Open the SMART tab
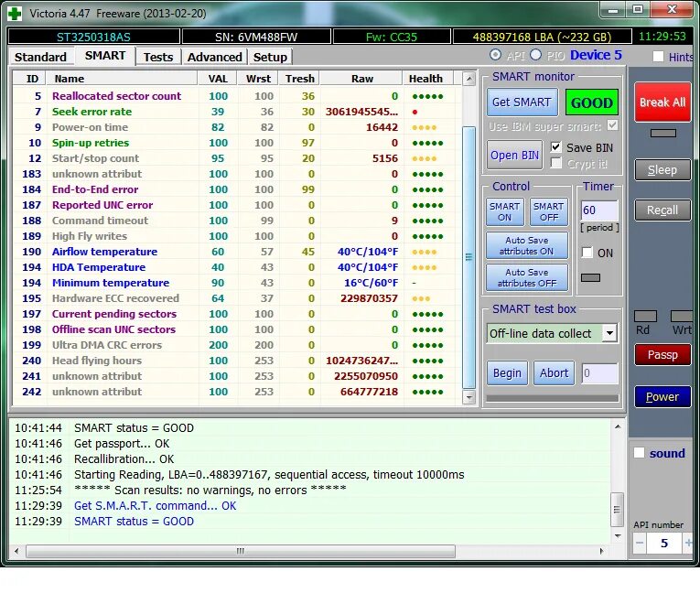 [x=105, y=56]
